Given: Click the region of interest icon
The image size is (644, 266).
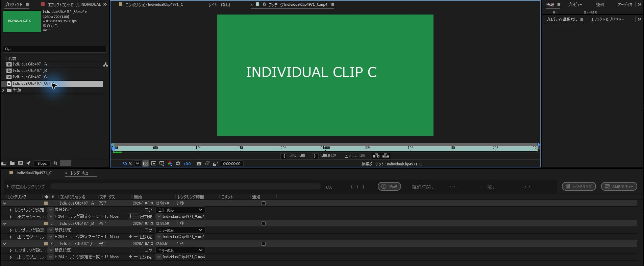Looking at the screenshot, I should coord(154,164).
